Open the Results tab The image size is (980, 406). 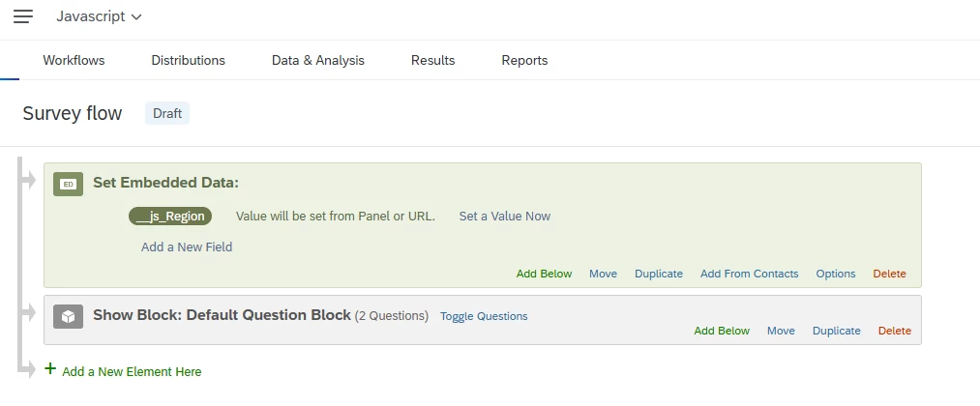click(433, 61)
